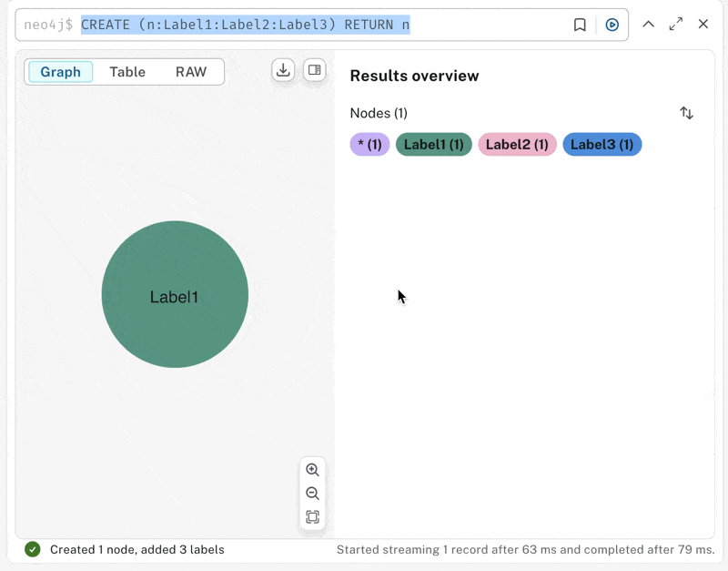Image resolution: width=728 pixels, height=571 pixels.
Task: Click the 'Nodes (1)' heading
Action: [x=379, y=113]
